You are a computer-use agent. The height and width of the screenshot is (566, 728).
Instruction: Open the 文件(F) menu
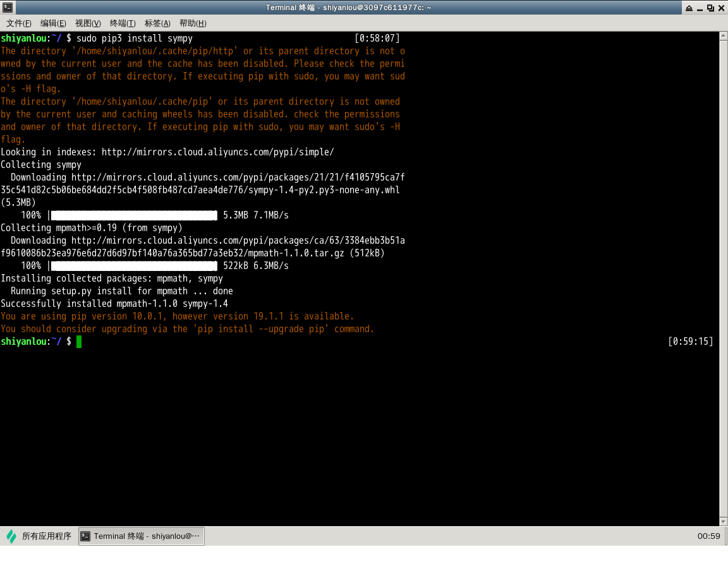click(x=19, y=23)
